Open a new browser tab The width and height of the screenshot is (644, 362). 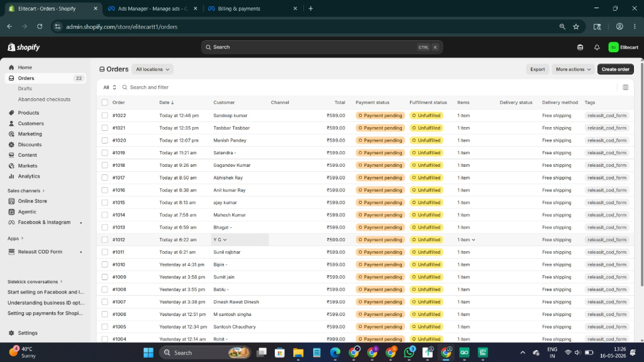311,9
